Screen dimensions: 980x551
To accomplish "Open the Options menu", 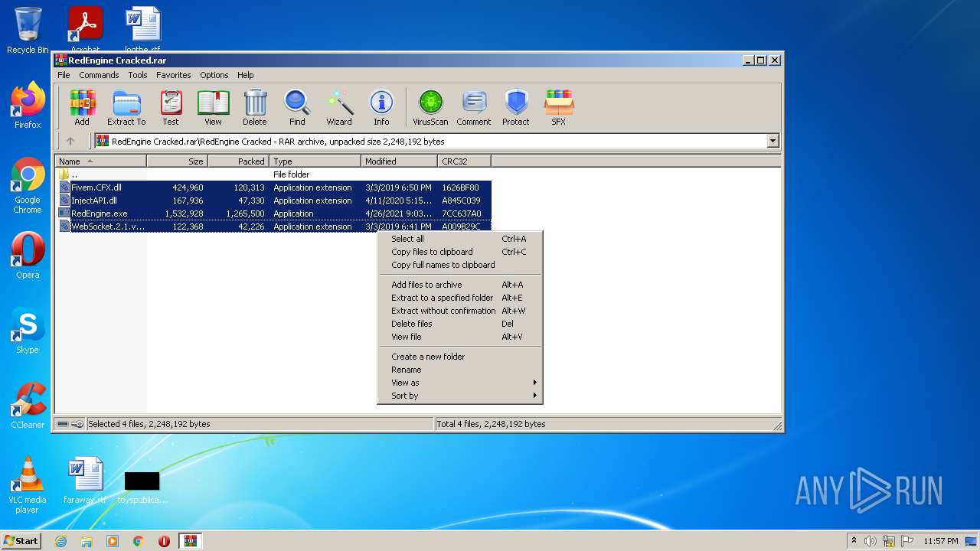I will point(214,75).
